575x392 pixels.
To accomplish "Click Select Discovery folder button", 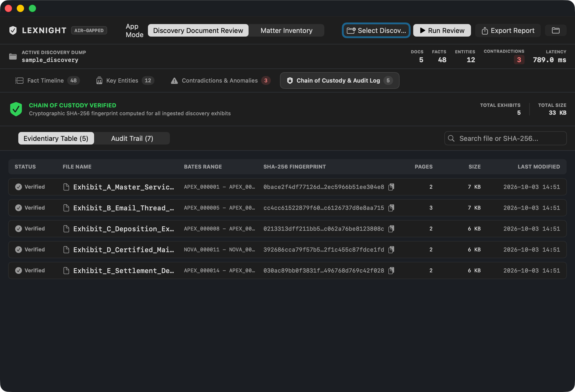I will (376, 31).
